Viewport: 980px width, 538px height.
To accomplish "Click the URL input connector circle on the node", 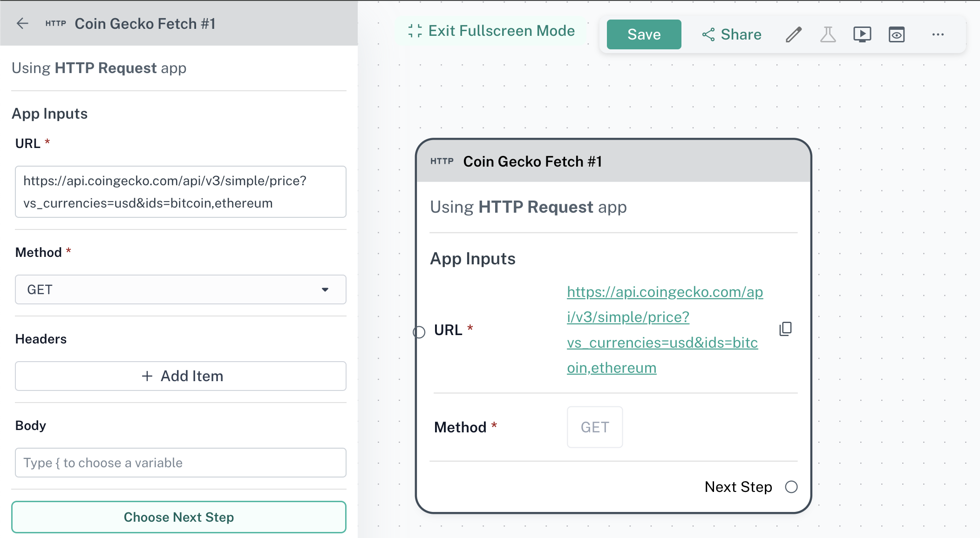I will (x=419, y=332).
